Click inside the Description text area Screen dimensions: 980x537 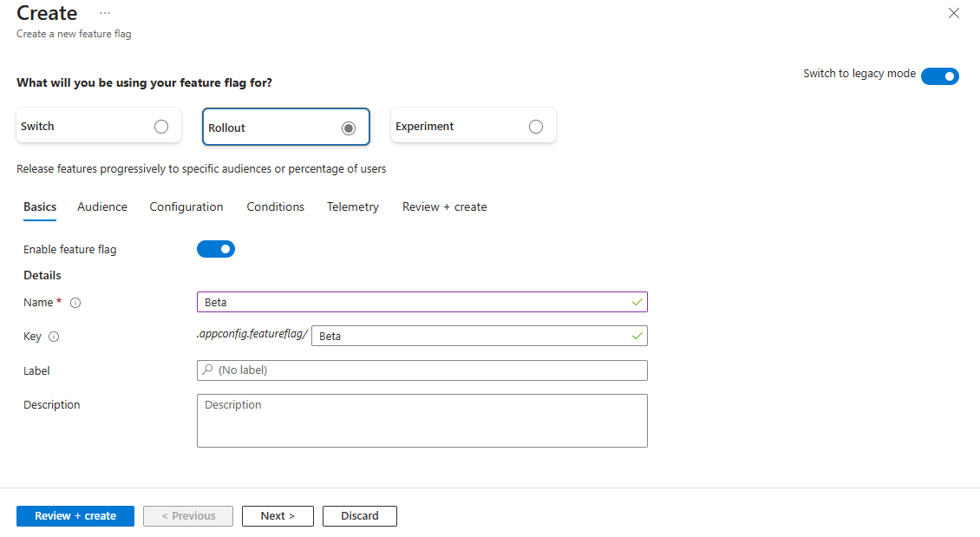click(421, 420)
